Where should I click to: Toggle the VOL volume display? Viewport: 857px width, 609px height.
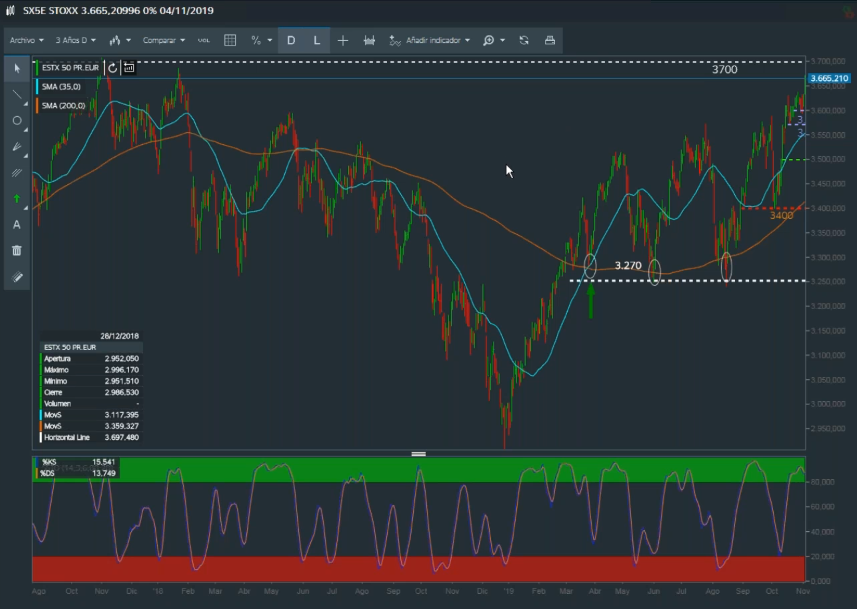click(x=204, y=41)
